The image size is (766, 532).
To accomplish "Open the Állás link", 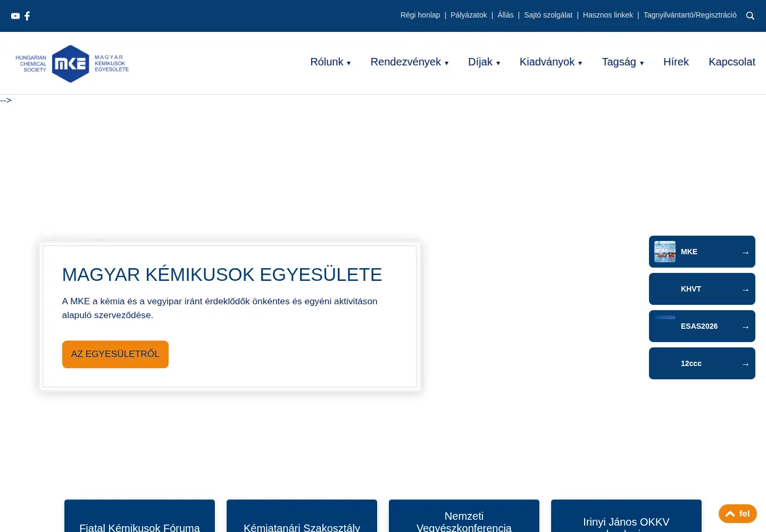I will point(505,15).
